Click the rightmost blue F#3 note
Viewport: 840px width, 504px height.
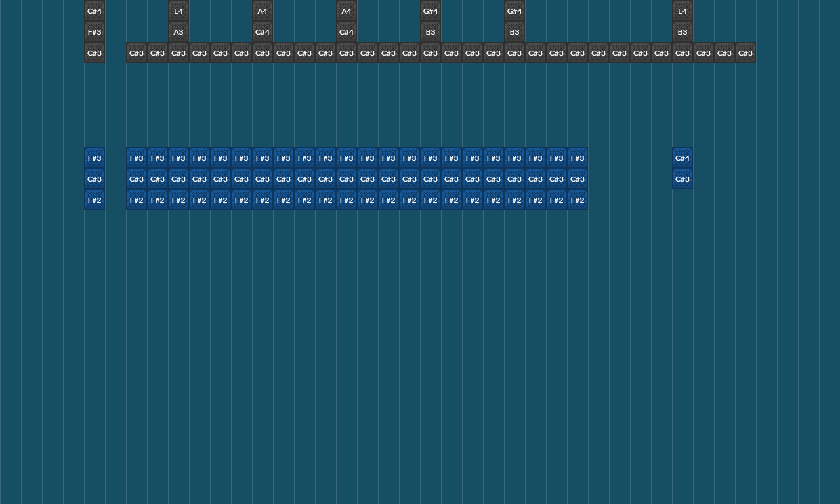click(577, 158)
